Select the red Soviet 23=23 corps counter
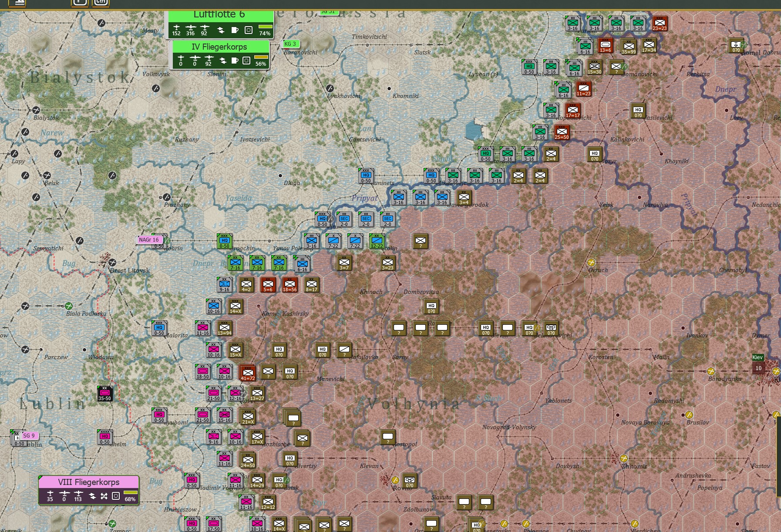This screenshot has width=781, height=532. (x=660, y=24)
